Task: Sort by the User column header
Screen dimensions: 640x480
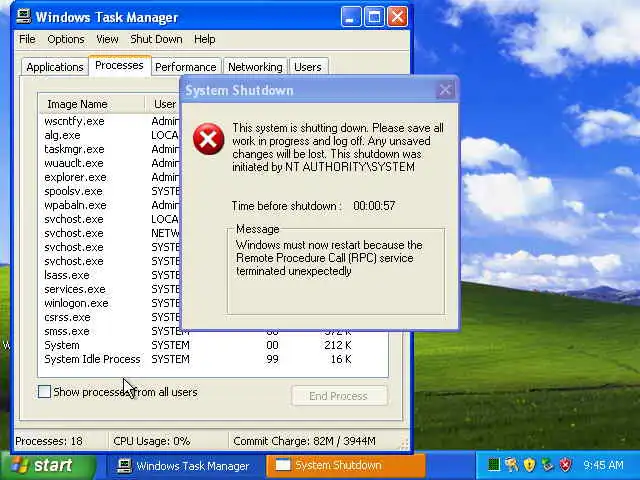Action: pos(162,104)
